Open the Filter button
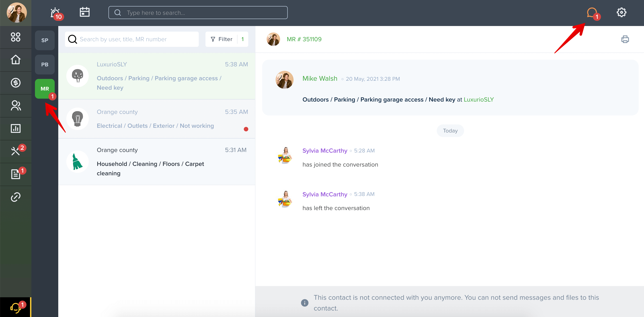 [x=227, y=39]
